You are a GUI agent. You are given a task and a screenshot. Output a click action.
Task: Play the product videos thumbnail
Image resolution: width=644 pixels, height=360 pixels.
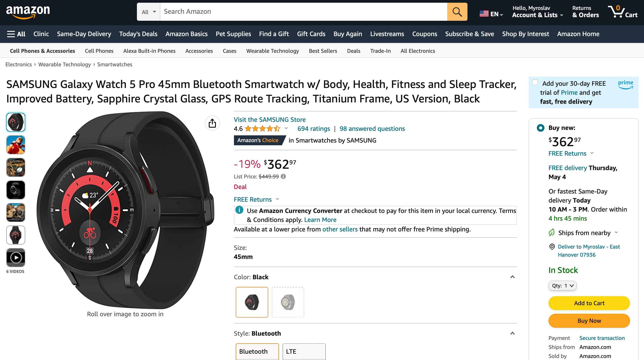pyautogui.click(x=16, y=258)
